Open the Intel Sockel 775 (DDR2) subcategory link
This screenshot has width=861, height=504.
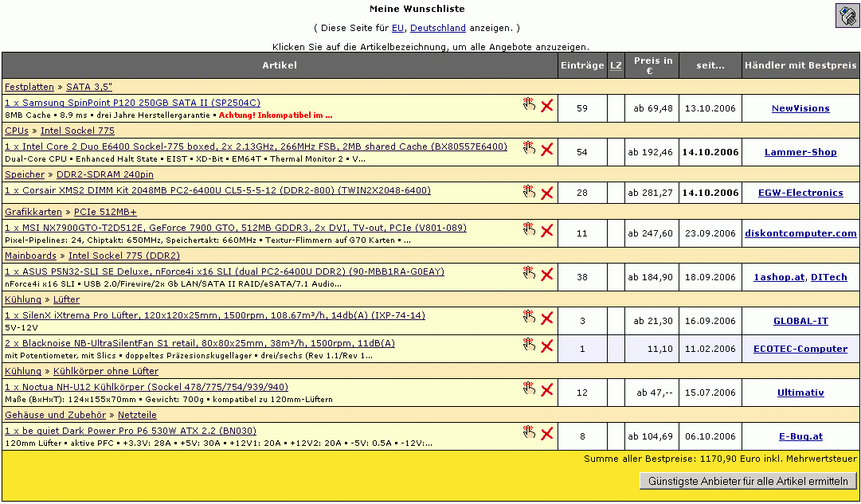(124, 256)
